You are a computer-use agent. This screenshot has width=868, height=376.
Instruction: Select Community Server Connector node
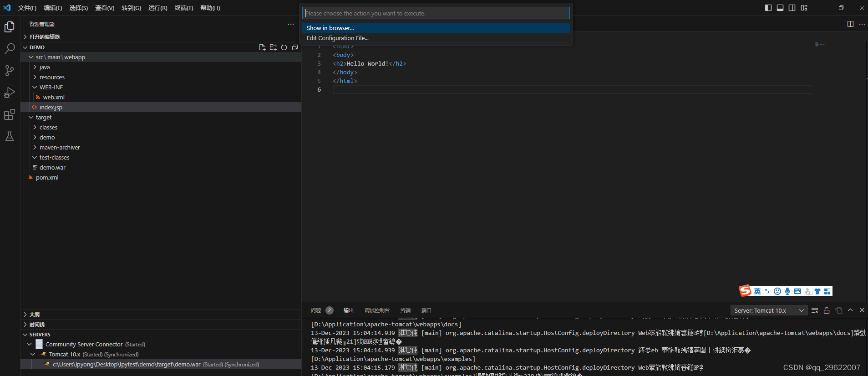(x=161, y=345)
